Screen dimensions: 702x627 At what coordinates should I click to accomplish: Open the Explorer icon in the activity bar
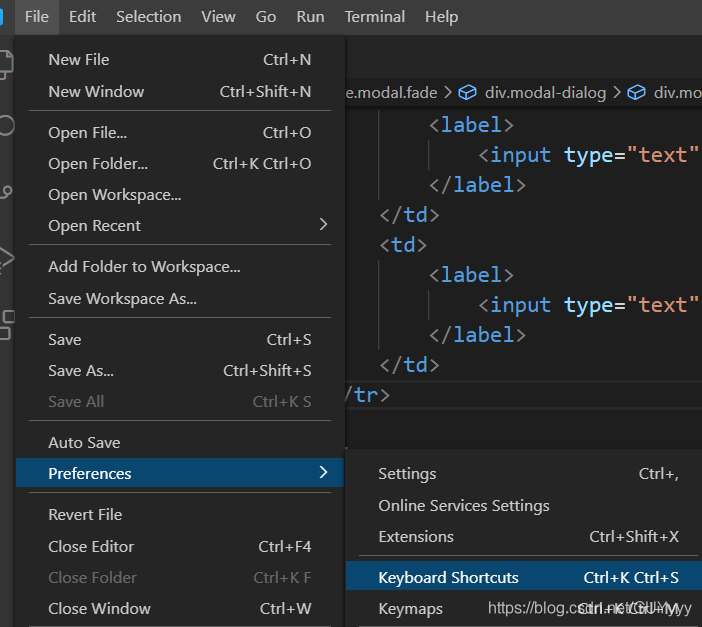[x=6, y=65]
